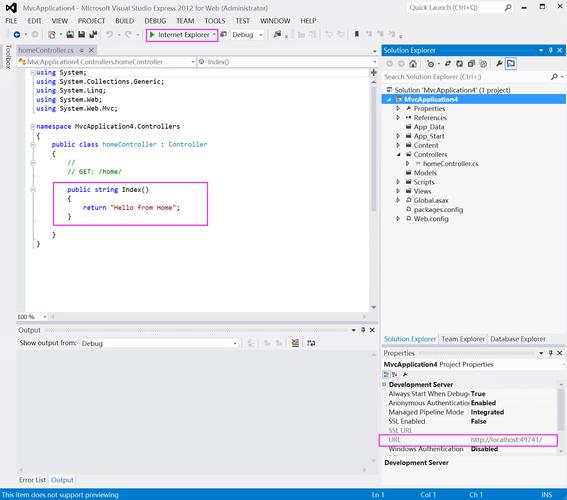Screen dimensions: 567x500
Task: Expand the Properties node
Action: point(398,108)
